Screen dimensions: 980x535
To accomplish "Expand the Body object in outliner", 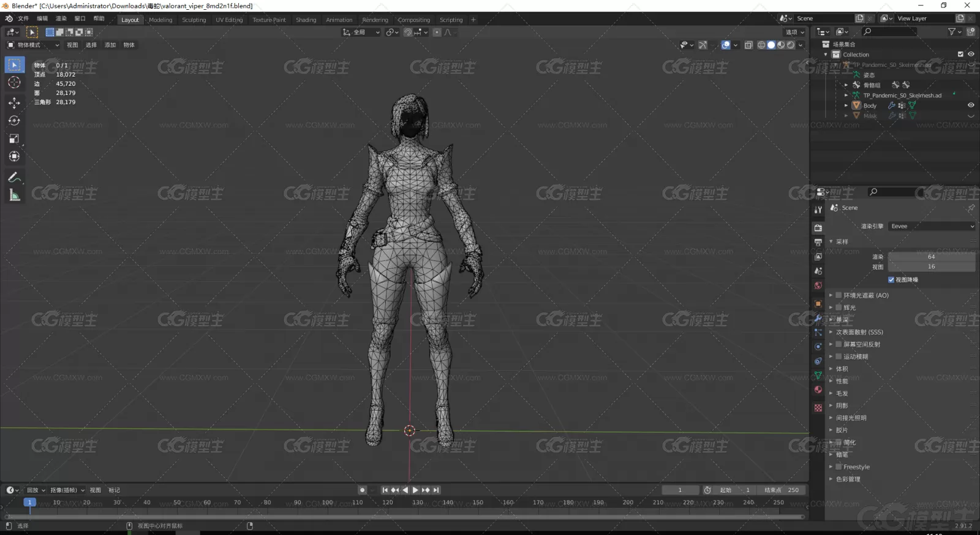I will (x=846, y=105).
